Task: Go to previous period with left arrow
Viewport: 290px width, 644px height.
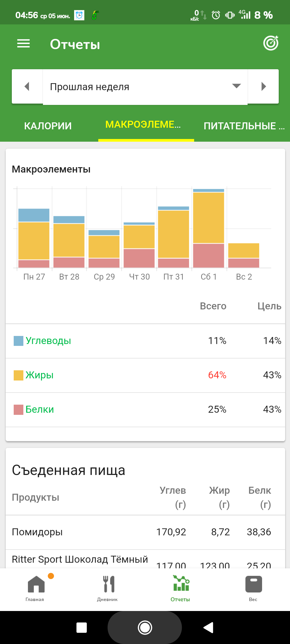Action: click(x=27, y=86)
